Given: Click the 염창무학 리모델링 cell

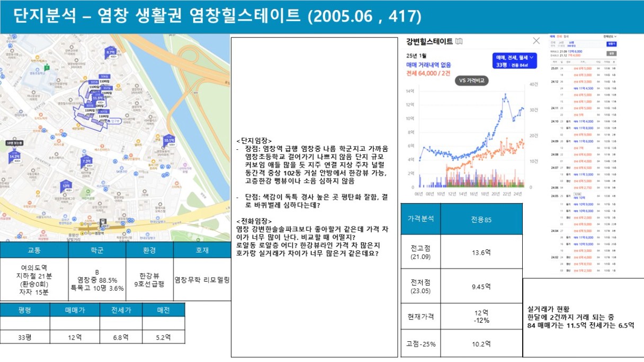Looking at the screenshot, I should click(x=202, y=279).
